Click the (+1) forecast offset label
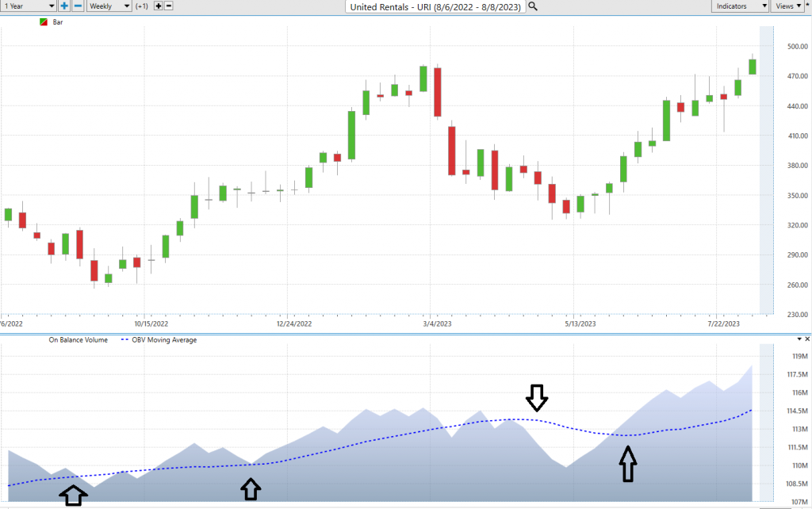812x509 pixels. point(142,6)
